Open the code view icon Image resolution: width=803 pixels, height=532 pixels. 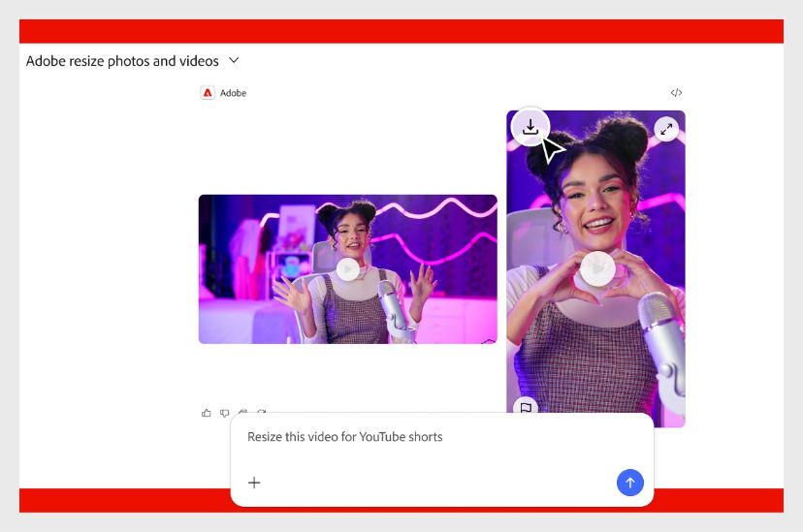[x=676, y=93]
